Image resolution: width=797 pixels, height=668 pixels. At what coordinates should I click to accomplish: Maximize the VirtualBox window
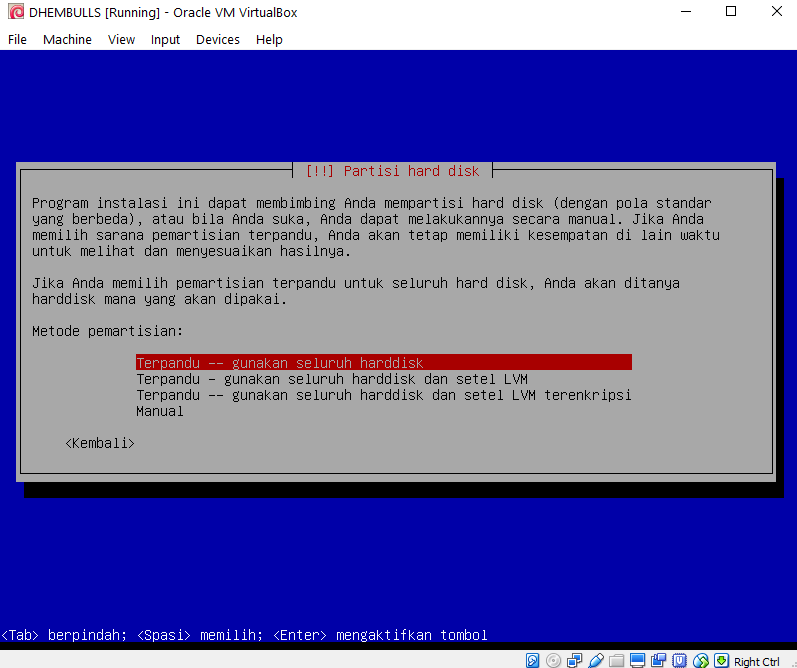(731, 12)
